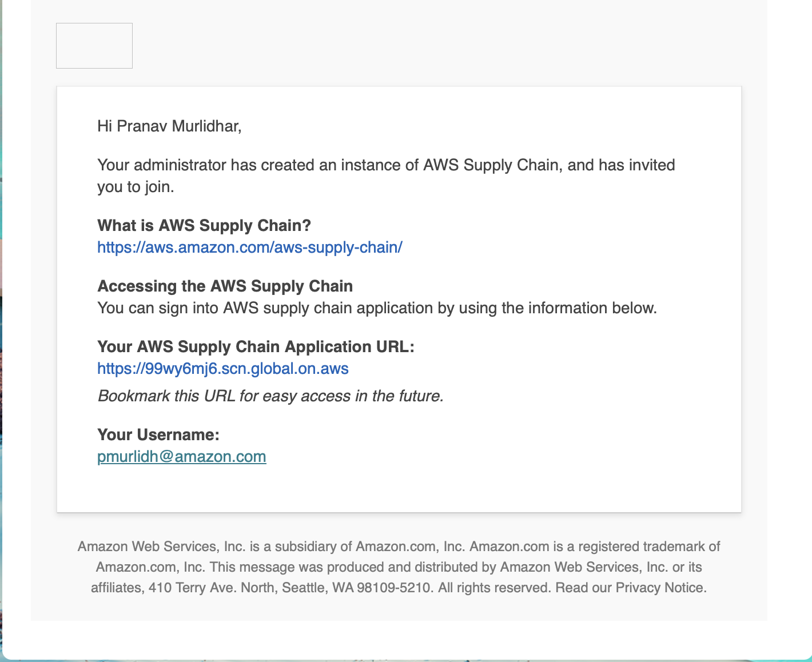Click the 'Your Username:' label

point(158,435)
